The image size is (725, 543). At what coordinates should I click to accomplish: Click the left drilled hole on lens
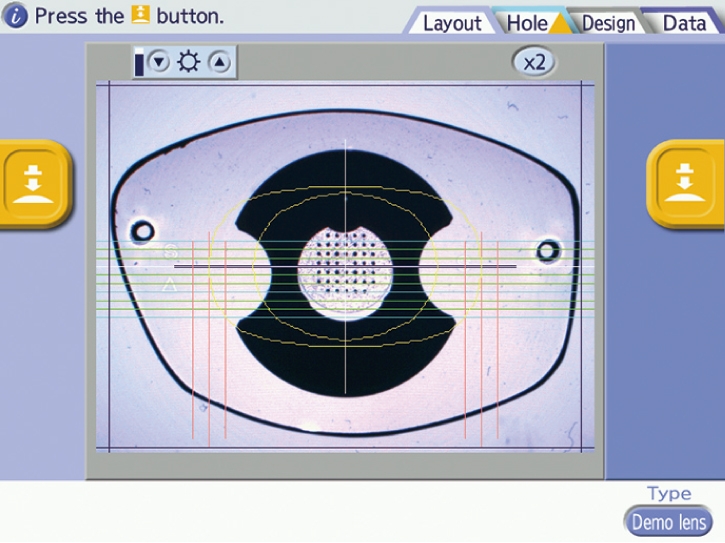coord(143,231)
